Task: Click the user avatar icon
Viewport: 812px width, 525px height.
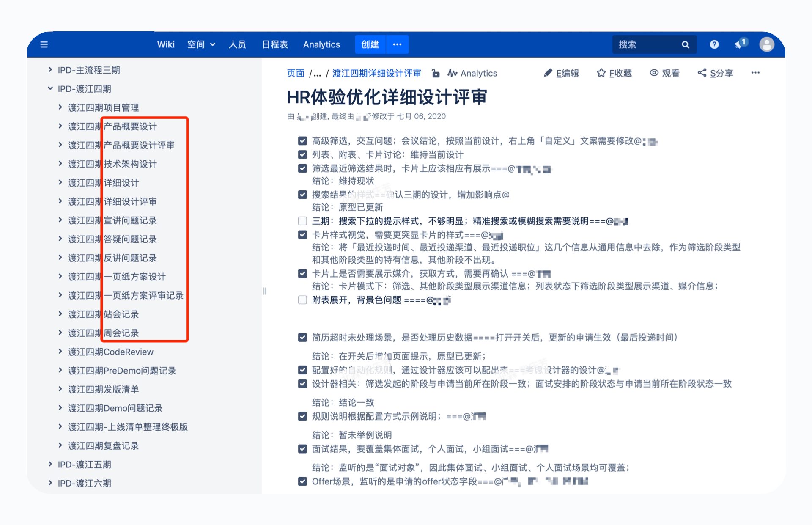Action: (766, 44)
